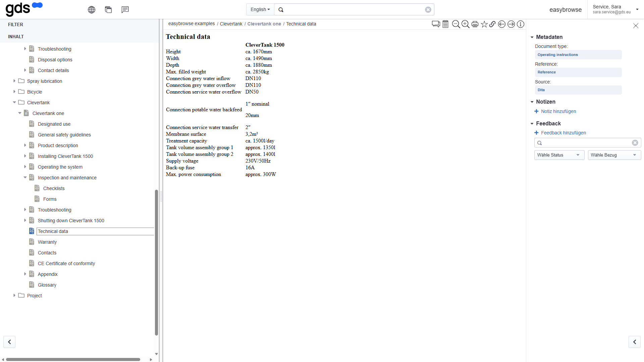The height and width of the screenshot is (362, 644).
Task: Go to Clevertank breadcrumb link
Action: 231,24
